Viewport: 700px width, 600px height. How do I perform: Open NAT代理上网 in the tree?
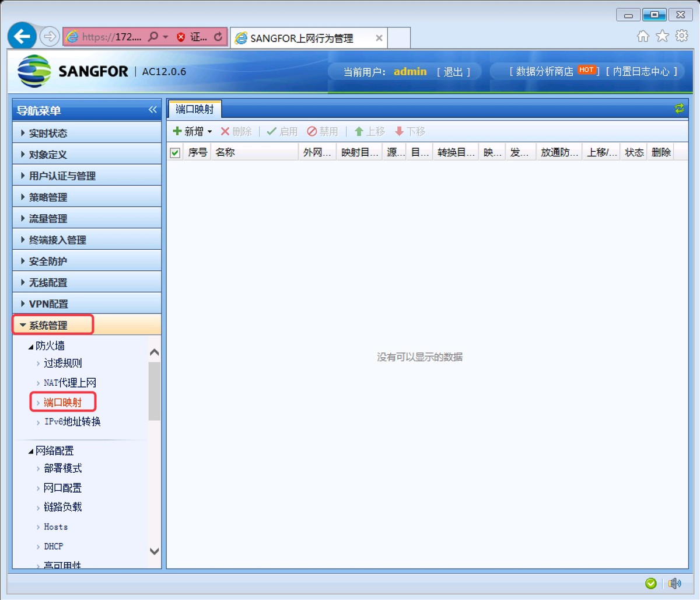click(x=69, y=383)
